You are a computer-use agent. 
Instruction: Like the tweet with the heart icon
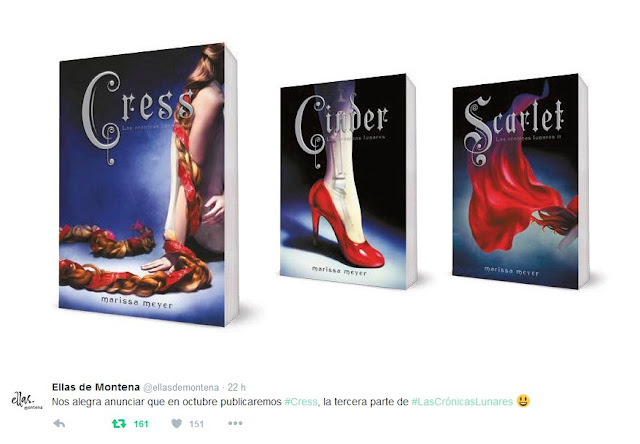176,424
